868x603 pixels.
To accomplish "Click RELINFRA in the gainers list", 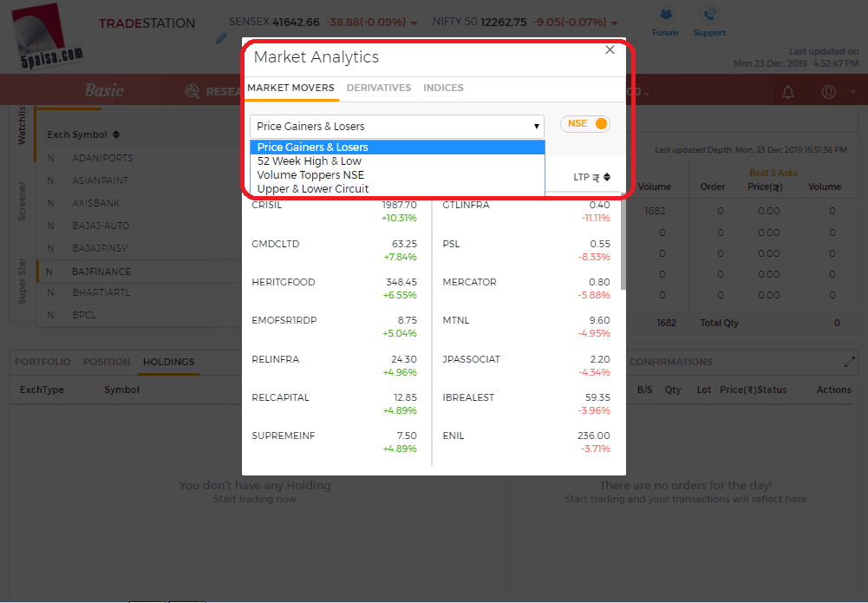I will tap(275, 359).
